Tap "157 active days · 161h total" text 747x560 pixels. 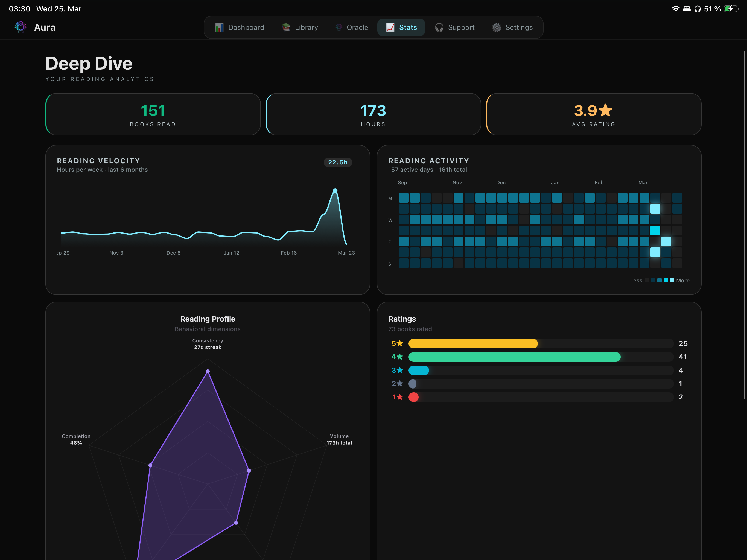[428, 170]
